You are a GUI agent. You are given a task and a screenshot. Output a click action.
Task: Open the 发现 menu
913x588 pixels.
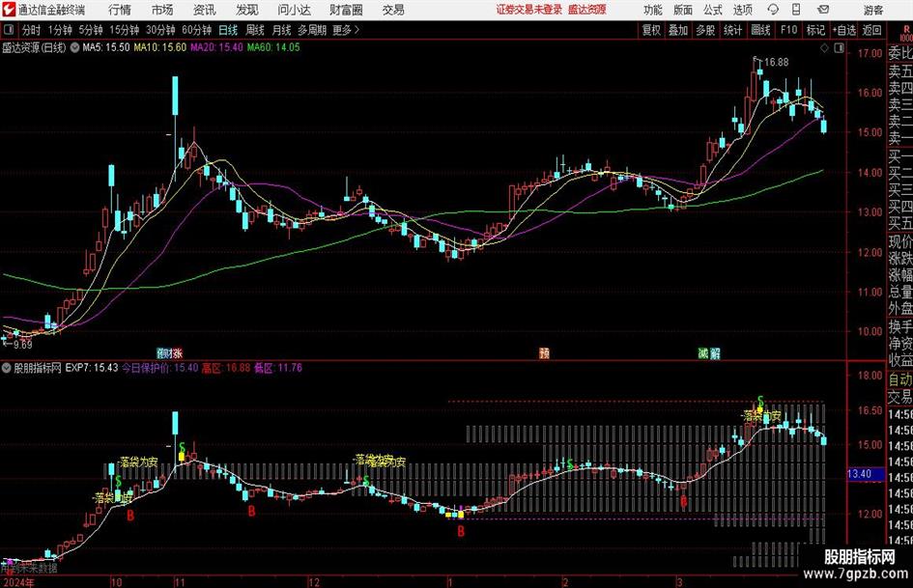click(x=247, y=10)
